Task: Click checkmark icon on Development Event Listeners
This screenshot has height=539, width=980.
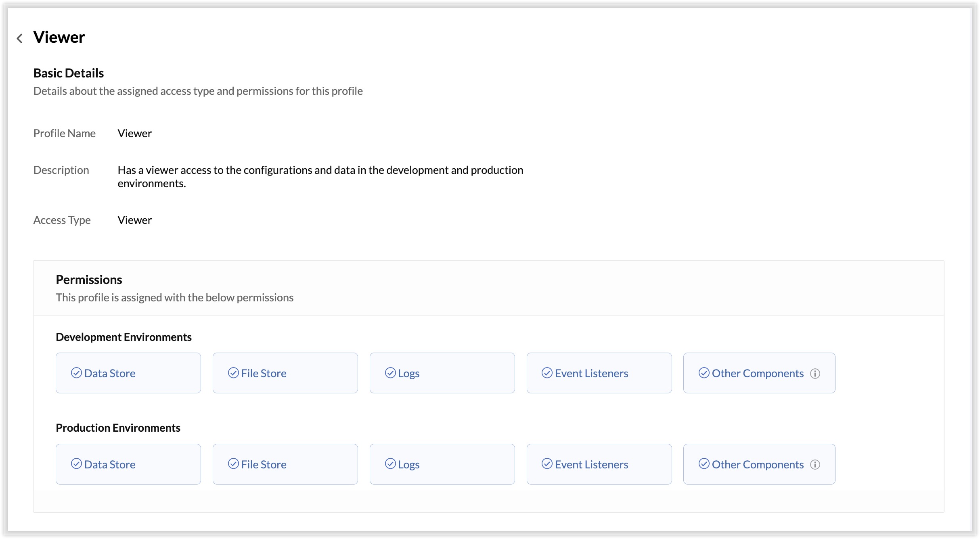Action: pyautogui.click(x=547, y=373)
